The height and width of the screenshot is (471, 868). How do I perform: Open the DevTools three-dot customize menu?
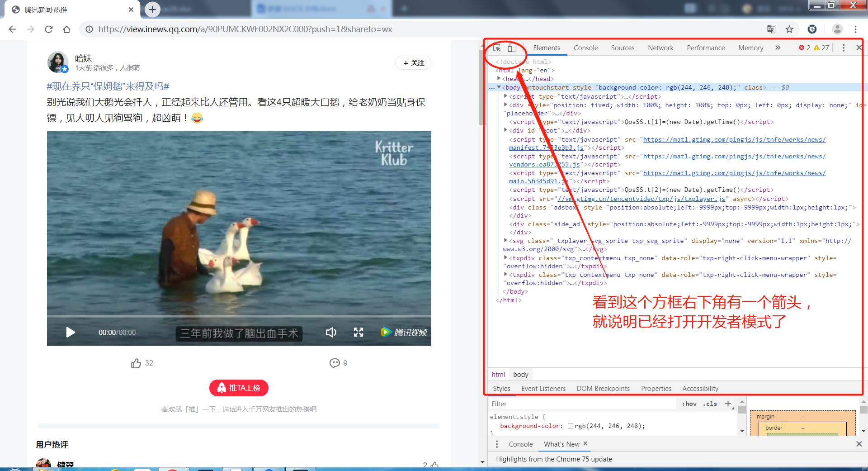point(843,48)
